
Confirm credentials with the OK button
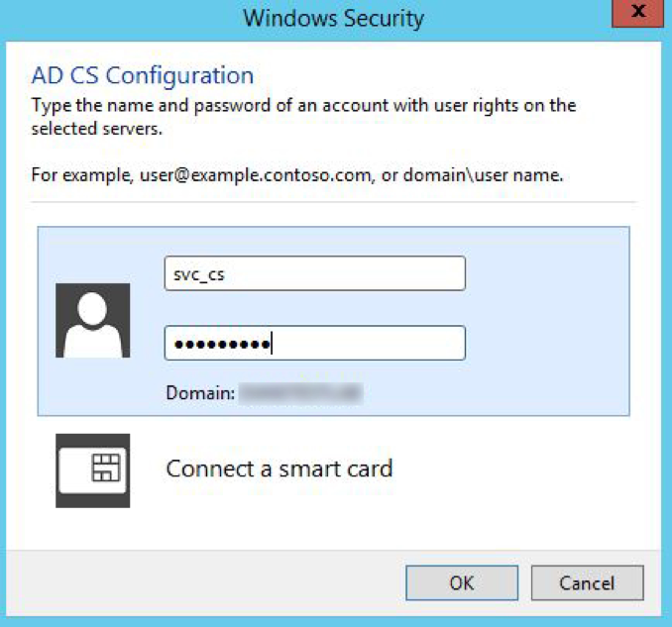(x=462, y=582)
